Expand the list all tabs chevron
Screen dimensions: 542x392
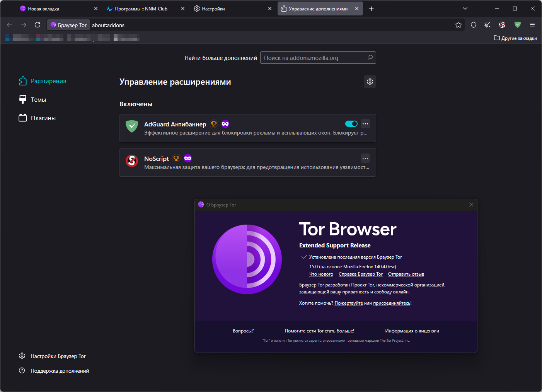coord(465,9)
